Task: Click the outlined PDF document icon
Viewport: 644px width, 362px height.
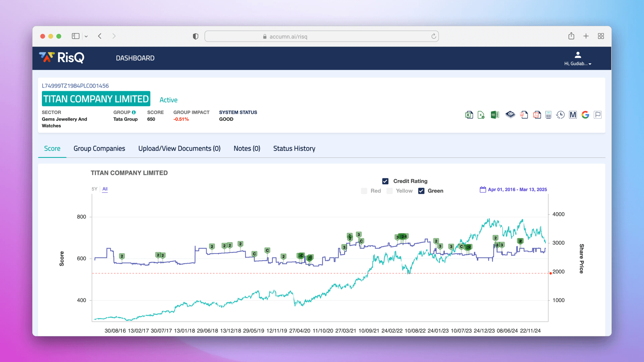Action: (x=524, y=115)
